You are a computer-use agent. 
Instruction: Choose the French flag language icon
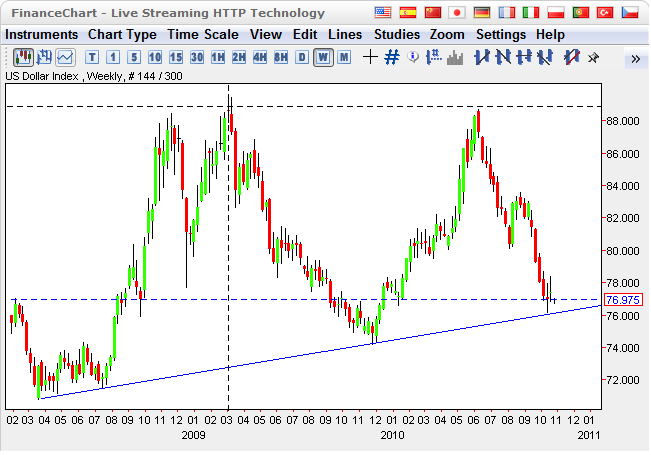pyautogui.click(x=506, y=12)
